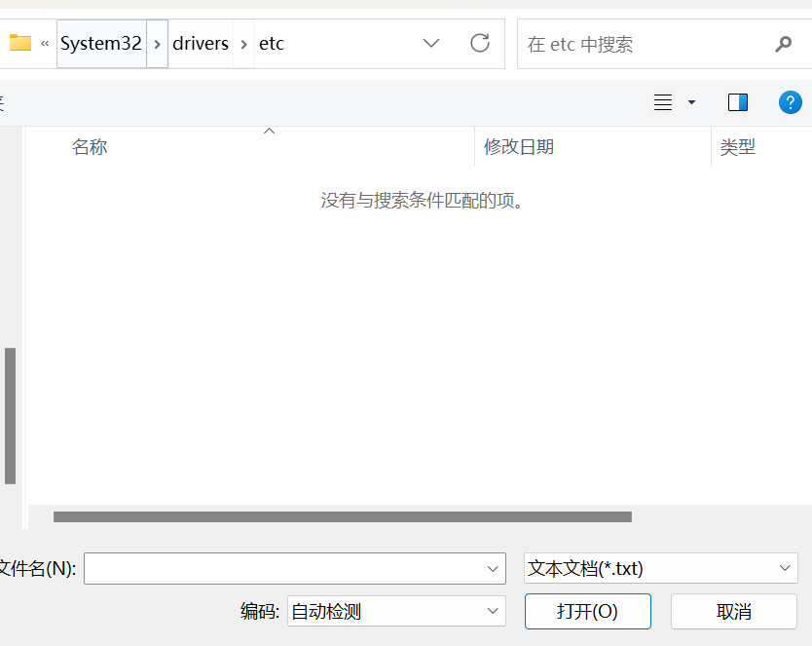Click the navigation pane vertical scrollbar
The height and width of the screenshot is (646, 812).
pos(11,415)
